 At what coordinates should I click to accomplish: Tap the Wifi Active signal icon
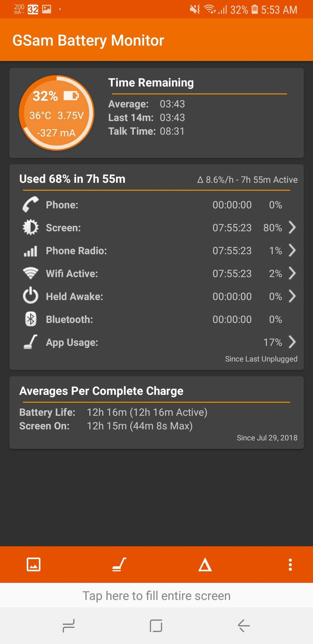coord(30,273)
